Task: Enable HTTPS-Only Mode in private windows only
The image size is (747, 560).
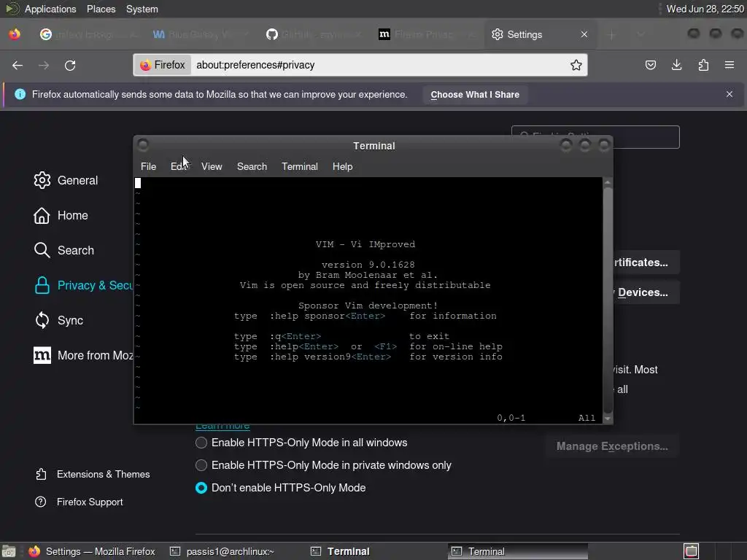Action: pyautogui.click(x=201, y=465)
